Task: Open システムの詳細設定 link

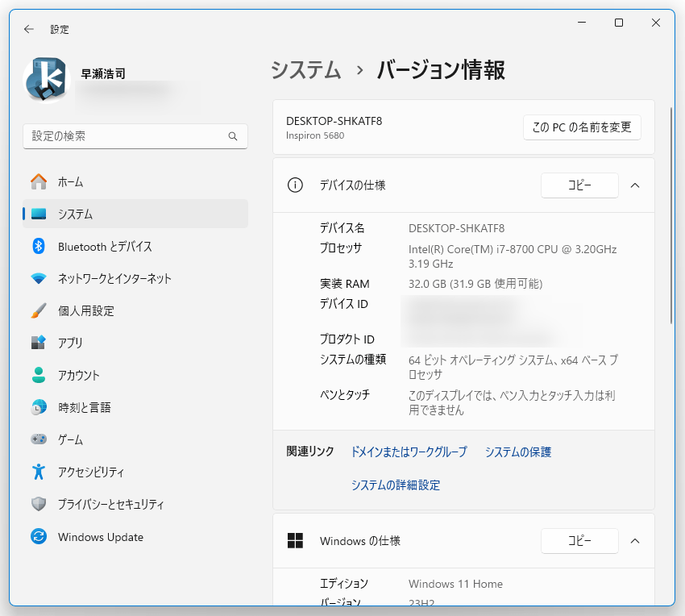Action: [x=396, y=485]
